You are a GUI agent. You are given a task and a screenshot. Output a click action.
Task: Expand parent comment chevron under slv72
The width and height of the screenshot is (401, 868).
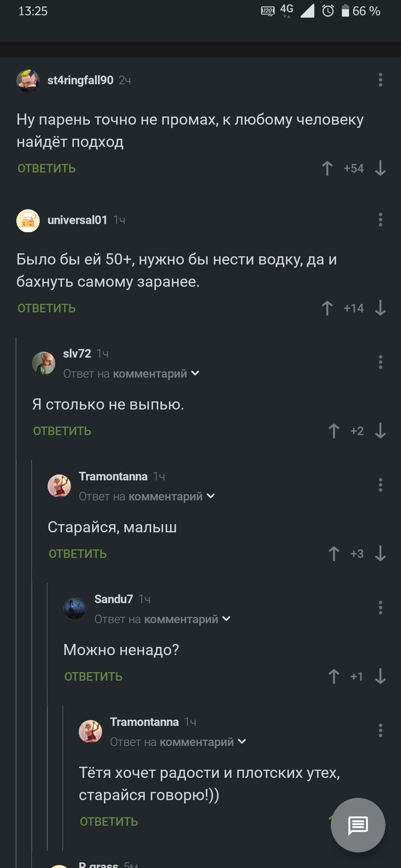click(195, 374)
